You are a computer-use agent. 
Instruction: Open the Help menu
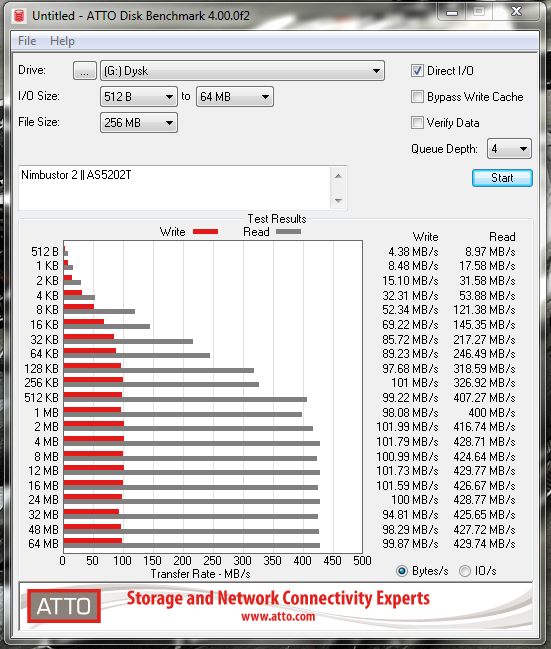pyautogui.click(x=63, y=41)
